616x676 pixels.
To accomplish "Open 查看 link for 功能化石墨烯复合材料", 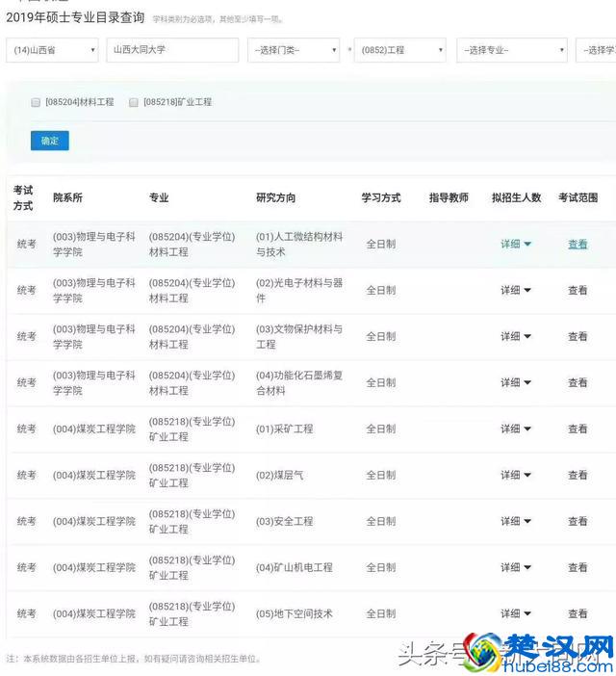I will (577, 382).
